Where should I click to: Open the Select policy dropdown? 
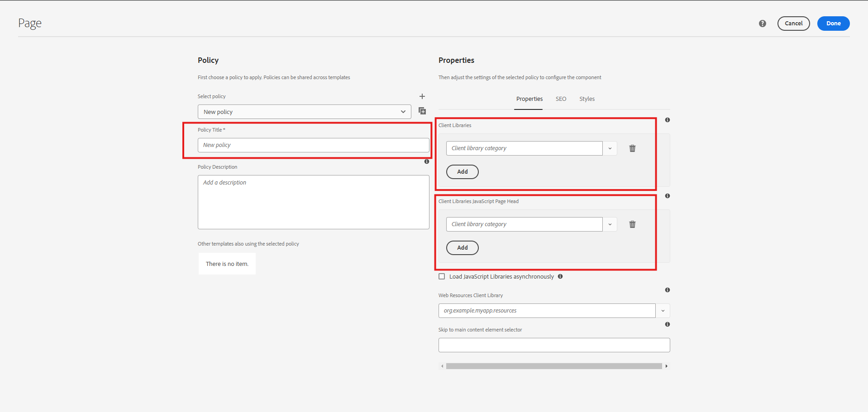[x=304, y=112]
